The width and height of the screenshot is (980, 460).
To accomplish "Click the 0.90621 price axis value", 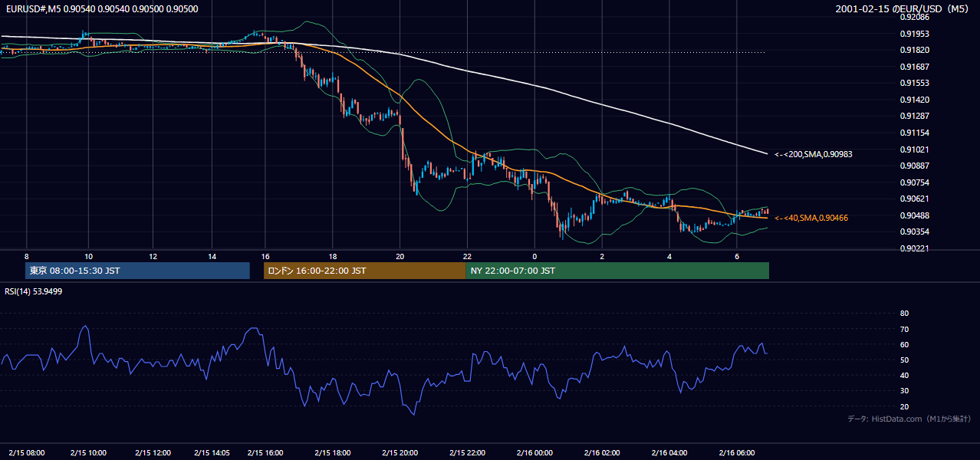I will pos(914,199).
